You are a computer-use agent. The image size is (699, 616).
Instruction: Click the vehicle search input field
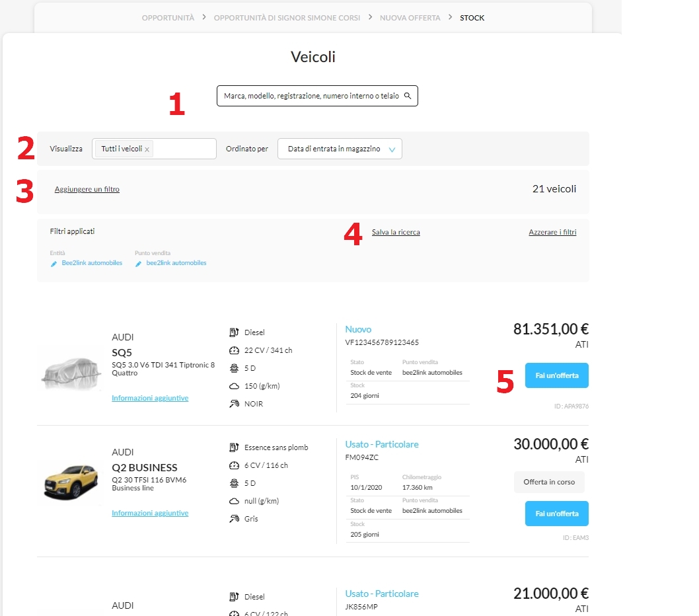coord(317,95)
